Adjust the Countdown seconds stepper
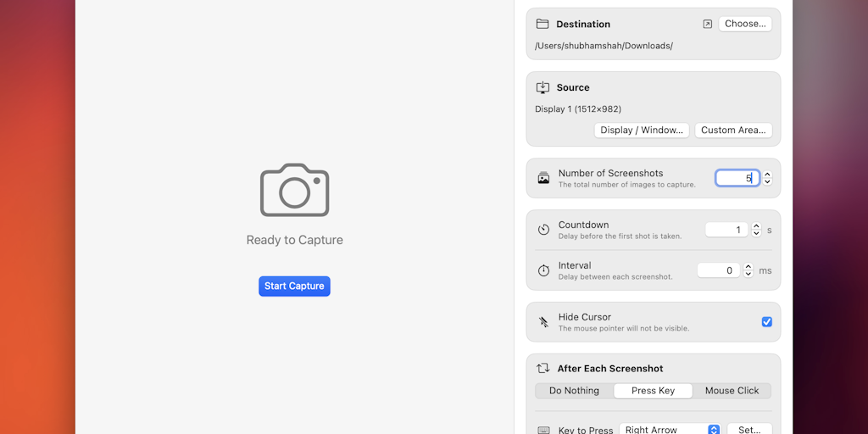The image size is (868, 434). click(x=756, y=230)
